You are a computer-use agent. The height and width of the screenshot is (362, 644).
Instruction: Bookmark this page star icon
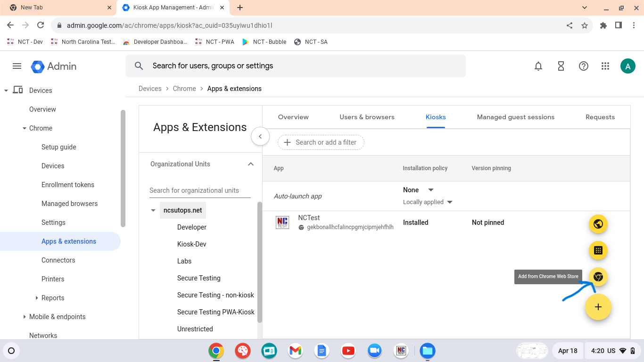[x=585, y=25]
